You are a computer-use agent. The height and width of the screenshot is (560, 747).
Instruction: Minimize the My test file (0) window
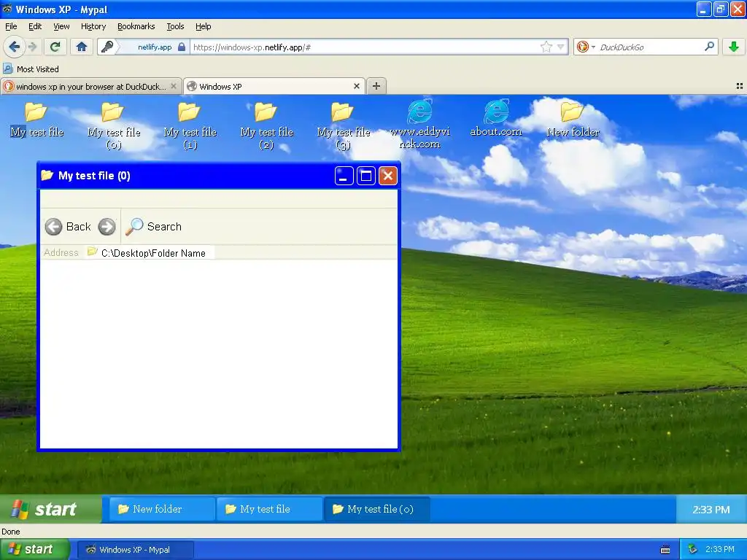point(344,176)
